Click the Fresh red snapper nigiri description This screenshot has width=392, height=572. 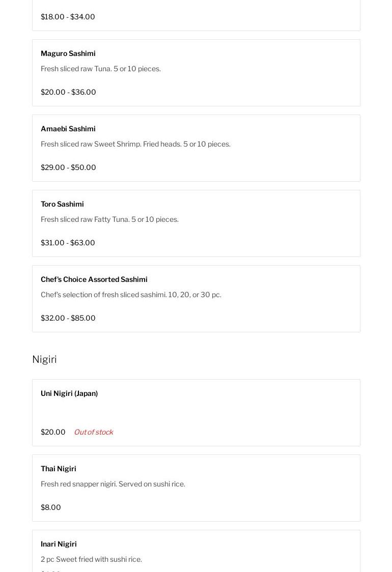[113, 484]
